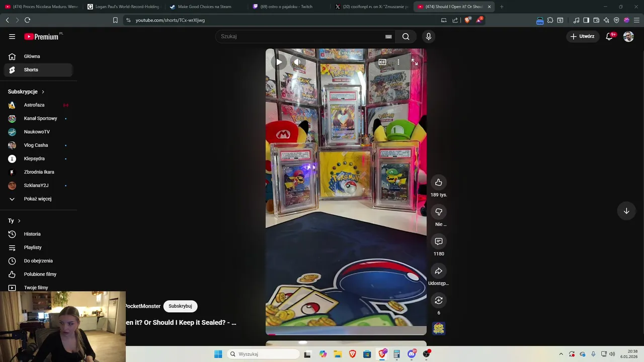644x362 pixels.
Task: Open the sound source thumbnail
Action: point(439,328)
